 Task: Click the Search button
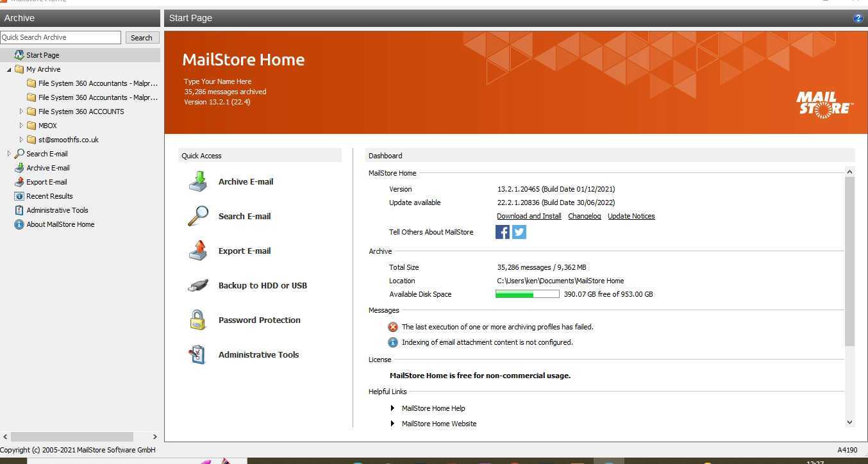pyautogui.click(x=141, y=37)
